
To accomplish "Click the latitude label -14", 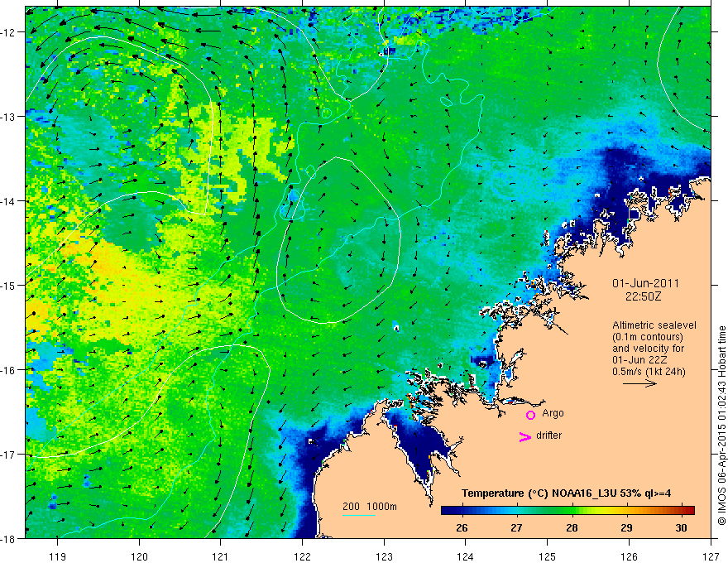I will point(9,201).
